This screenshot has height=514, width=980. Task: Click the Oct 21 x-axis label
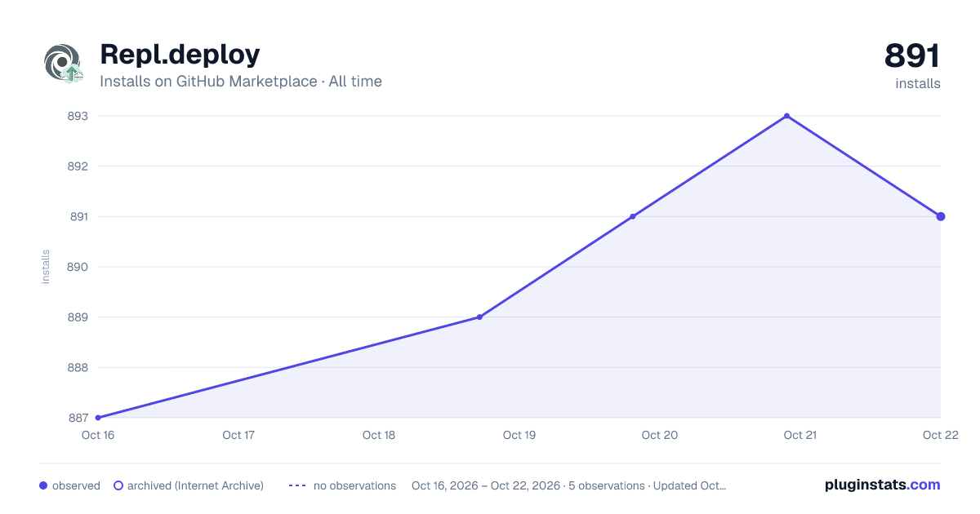[800, 435]
